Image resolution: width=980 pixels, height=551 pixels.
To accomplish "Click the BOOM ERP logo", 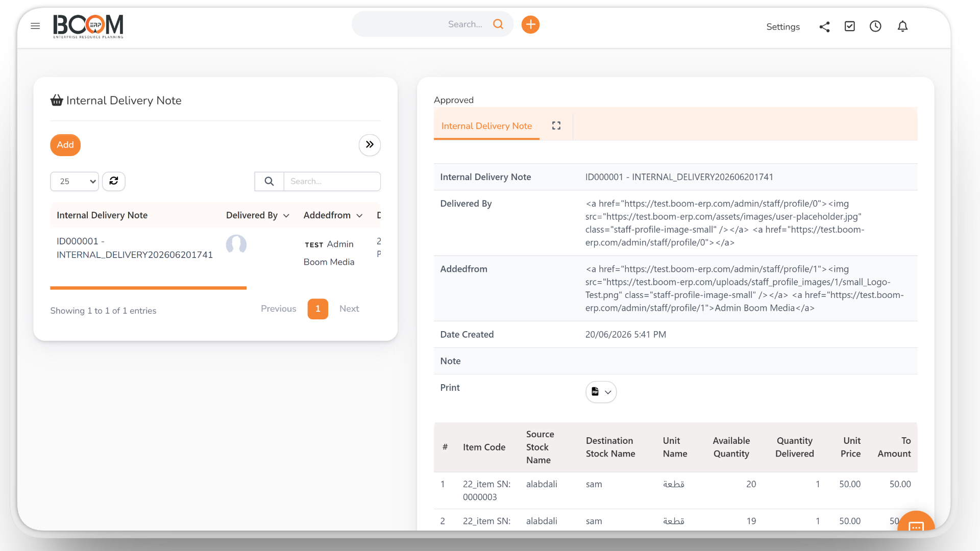I will (88, 26).
